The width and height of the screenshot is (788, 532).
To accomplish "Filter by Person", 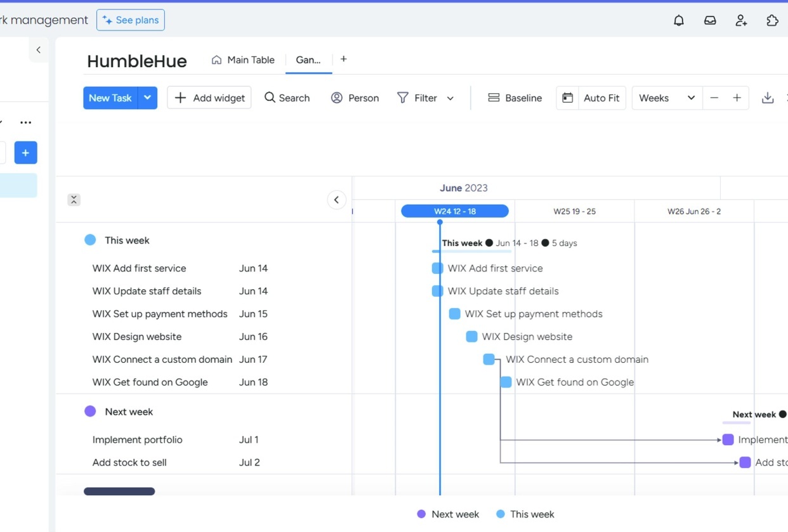I will point(355,98).
